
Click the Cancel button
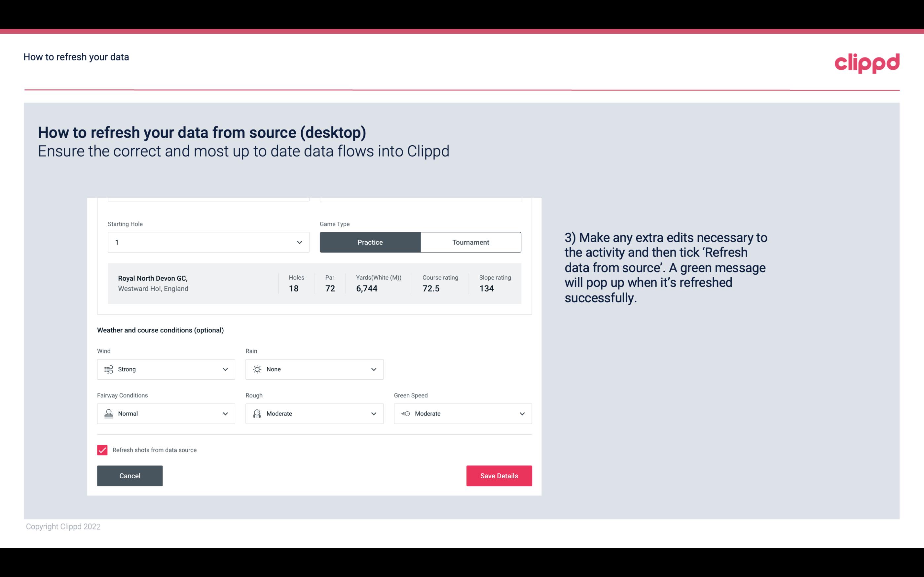pyautogui.click(x=130, y=476)
